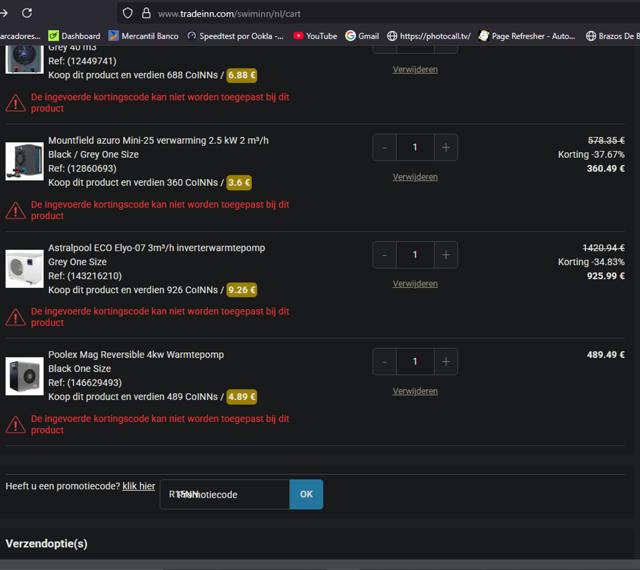Open the Dashboard bookmark
Viewport: 640px width, 570px height.
click(x=74, y=36)
